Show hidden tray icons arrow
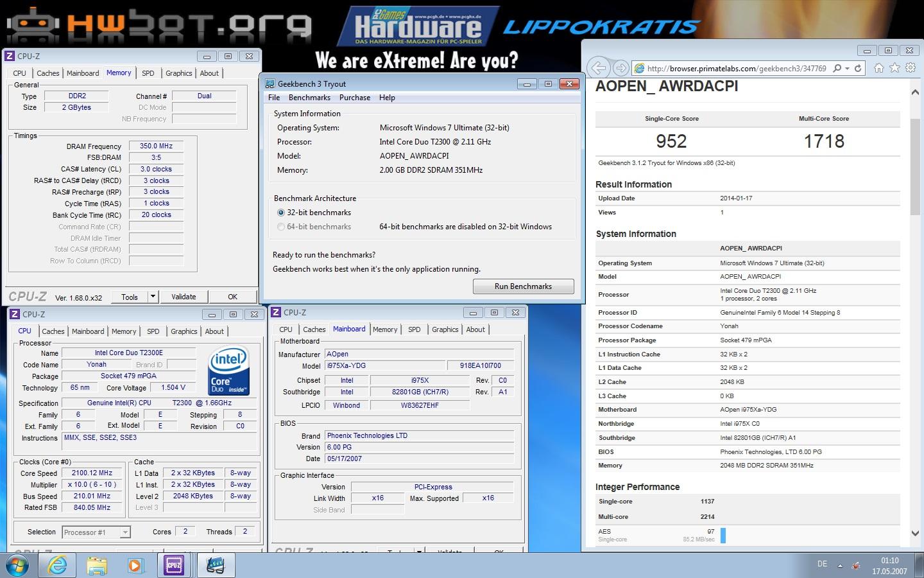This screenshot has width=924, height=578. [840, 566]
